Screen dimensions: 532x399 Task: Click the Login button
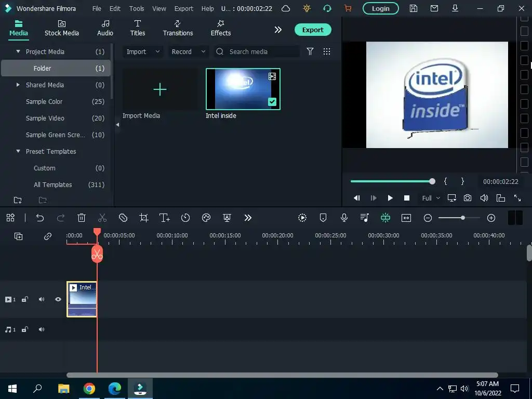coord(381,8)
